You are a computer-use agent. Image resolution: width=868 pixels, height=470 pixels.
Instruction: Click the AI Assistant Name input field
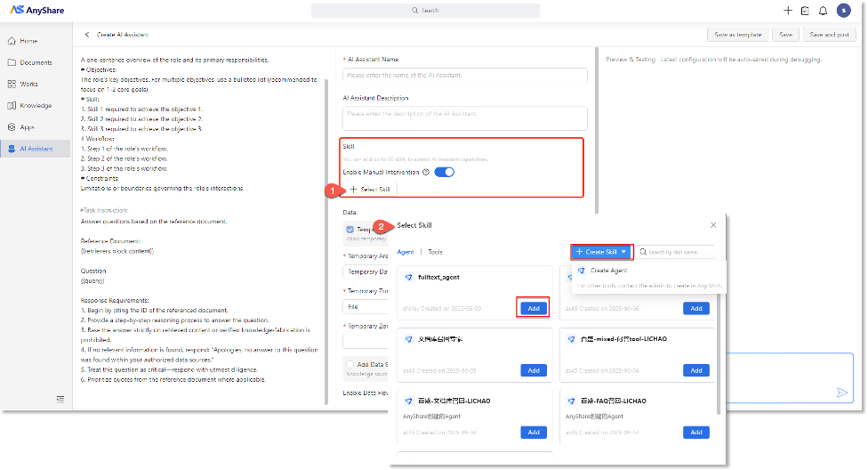(x=464, y=76)
